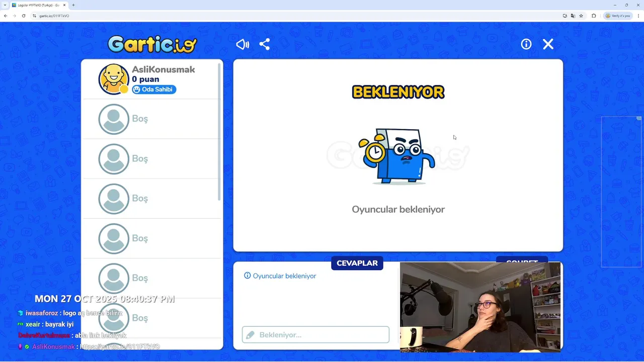The width and height of the screenshot is (644, 362).
Task: Open the translate page icon
Action: 573,16
